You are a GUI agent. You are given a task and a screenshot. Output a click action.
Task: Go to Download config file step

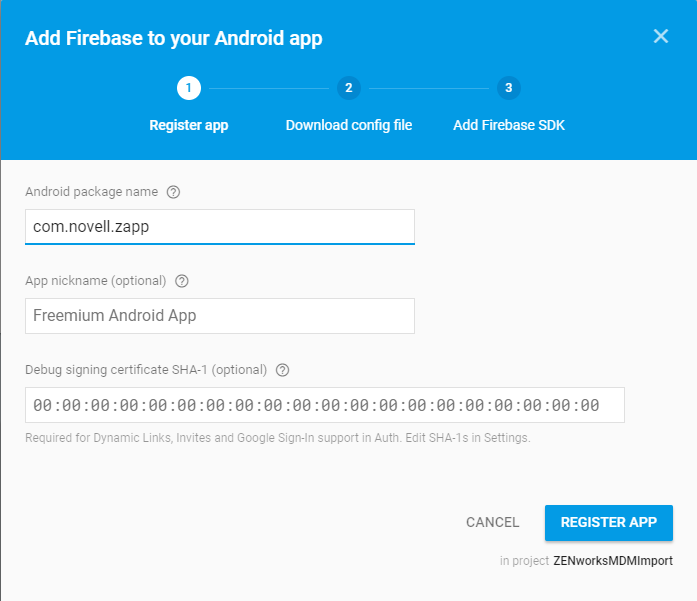point(348,125)
